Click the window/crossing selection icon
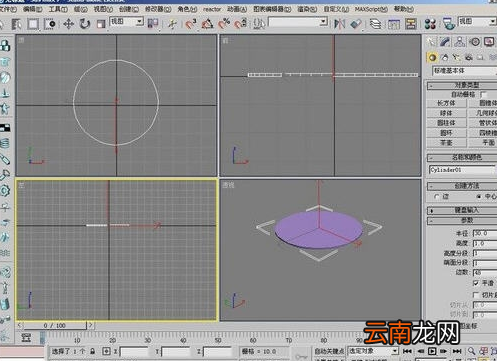Image resolution: width=497 pixels, height=361 pixels. [50, 24]
